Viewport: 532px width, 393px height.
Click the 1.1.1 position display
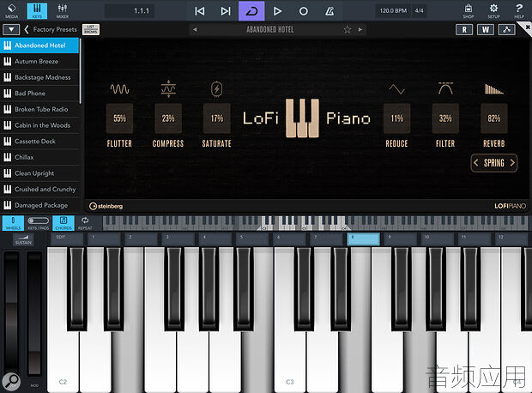(x=130, y=11)
